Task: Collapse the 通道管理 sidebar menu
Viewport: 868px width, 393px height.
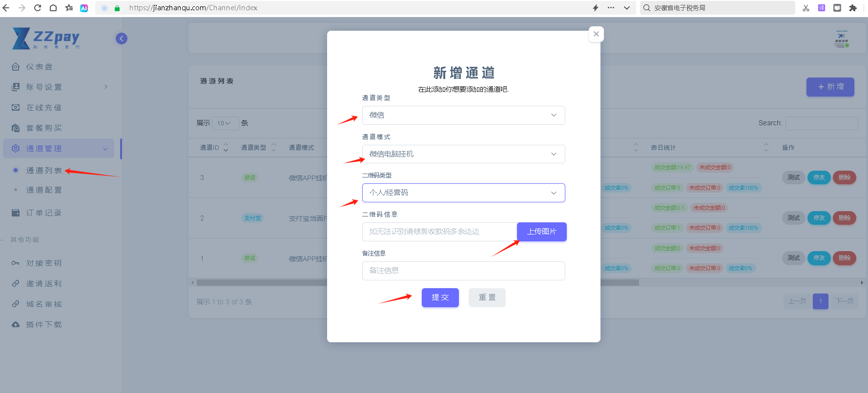Action: [59, 149]
